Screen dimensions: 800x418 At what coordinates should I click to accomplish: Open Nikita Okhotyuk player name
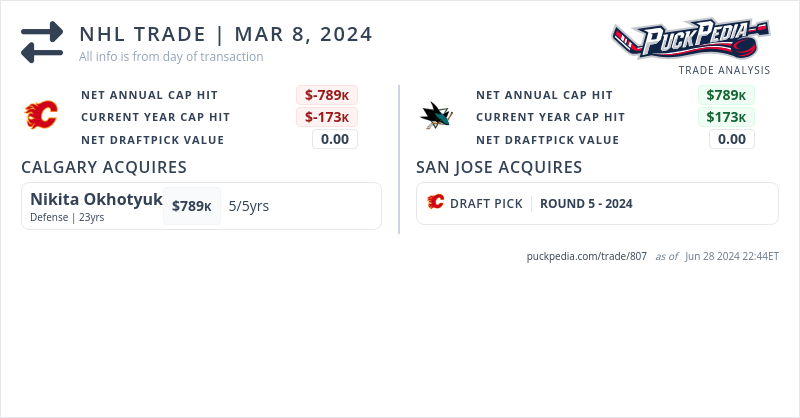[96, 199]
